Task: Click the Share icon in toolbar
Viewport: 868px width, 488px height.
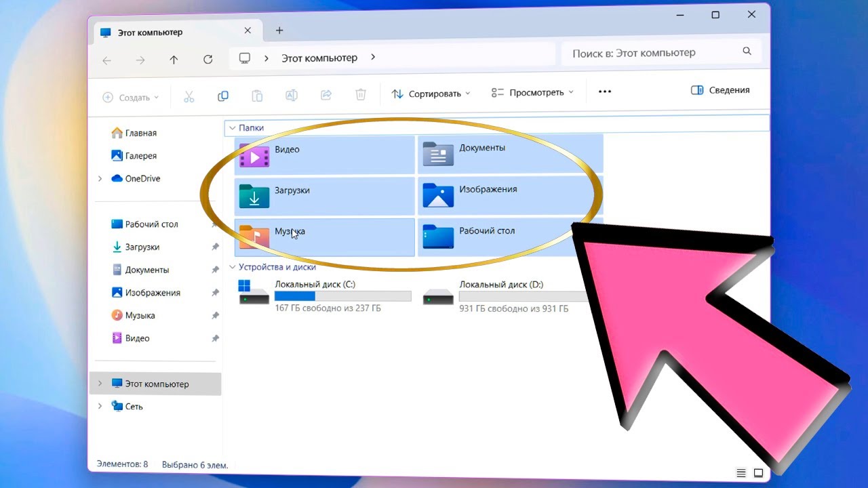Action: [326, 95]
